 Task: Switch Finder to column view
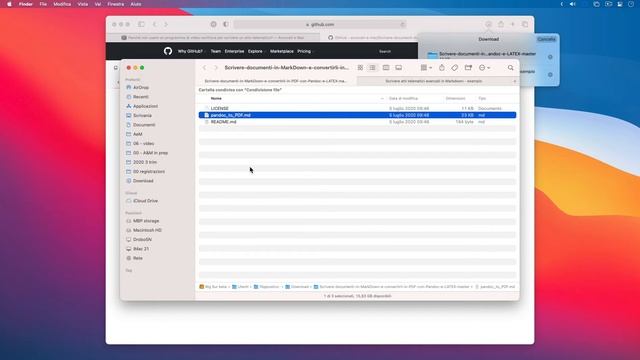click(x=386, y=68)
